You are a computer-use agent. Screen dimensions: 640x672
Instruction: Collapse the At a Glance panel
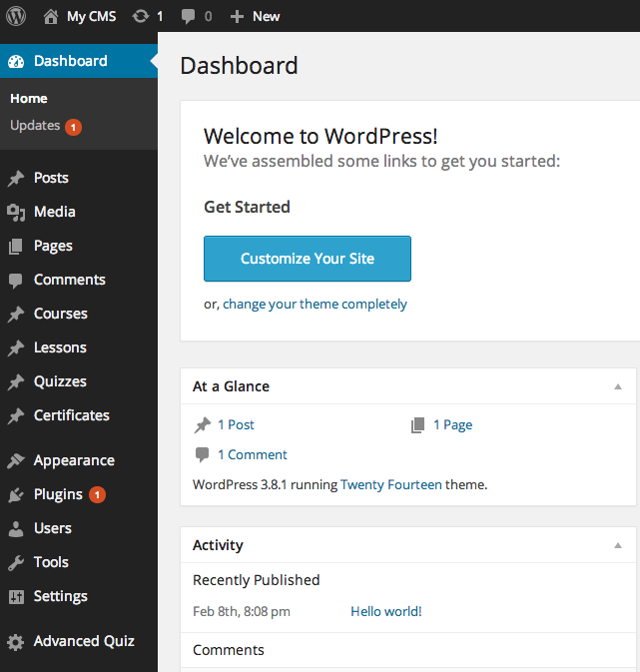[618, 386]
